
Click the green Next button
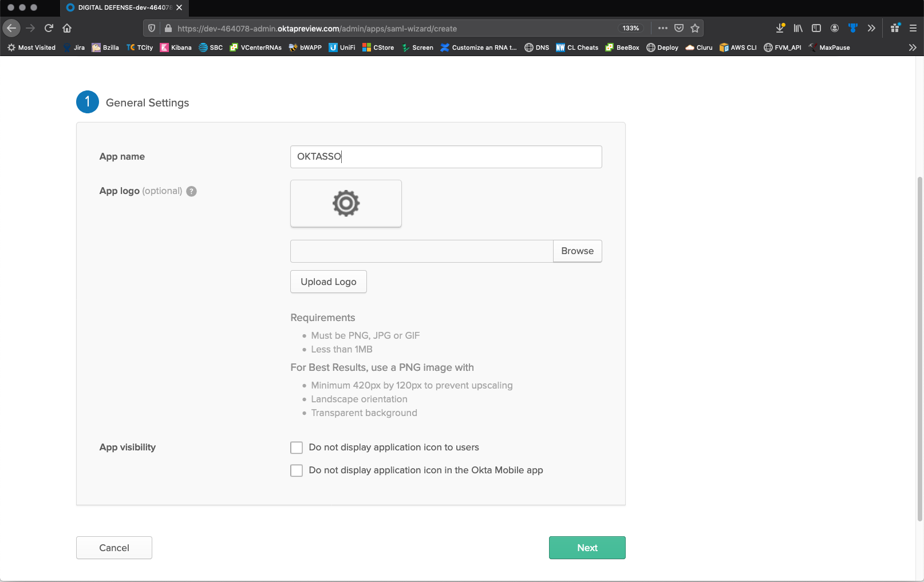pos(587,548)
